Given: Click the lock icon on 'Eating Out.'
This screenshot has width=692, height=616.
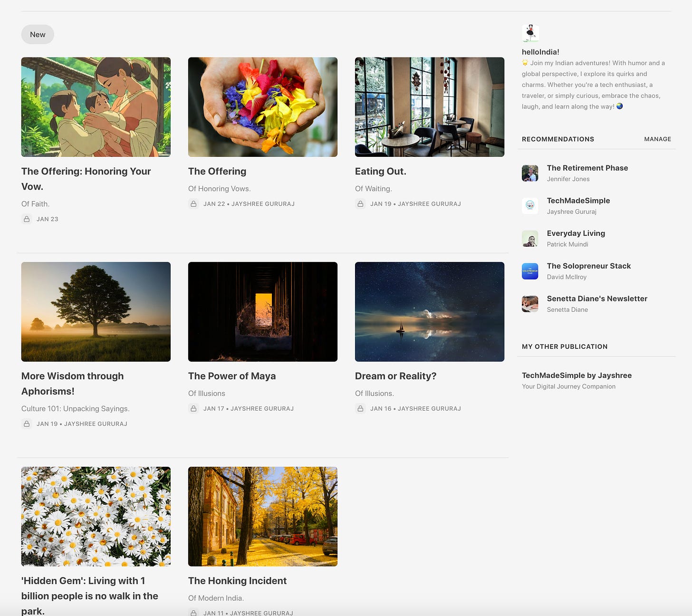Looking at the screenshot, I should tap(360, 203).
